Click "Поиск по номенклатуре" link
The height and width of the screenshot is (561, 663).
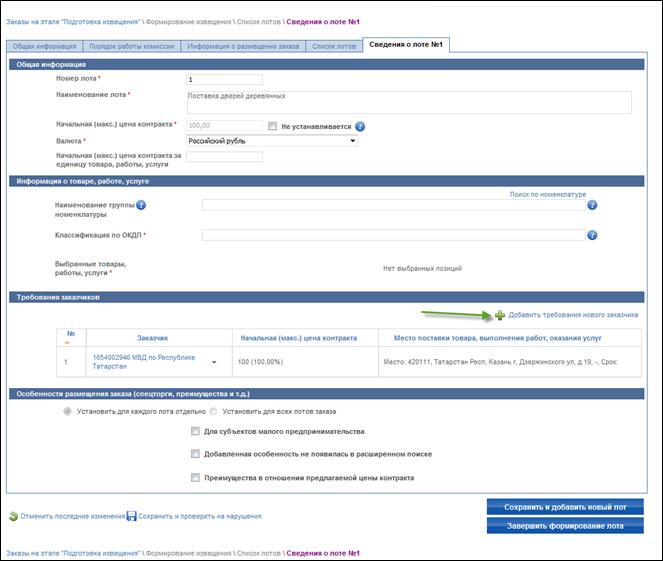(x=548, y=194)
